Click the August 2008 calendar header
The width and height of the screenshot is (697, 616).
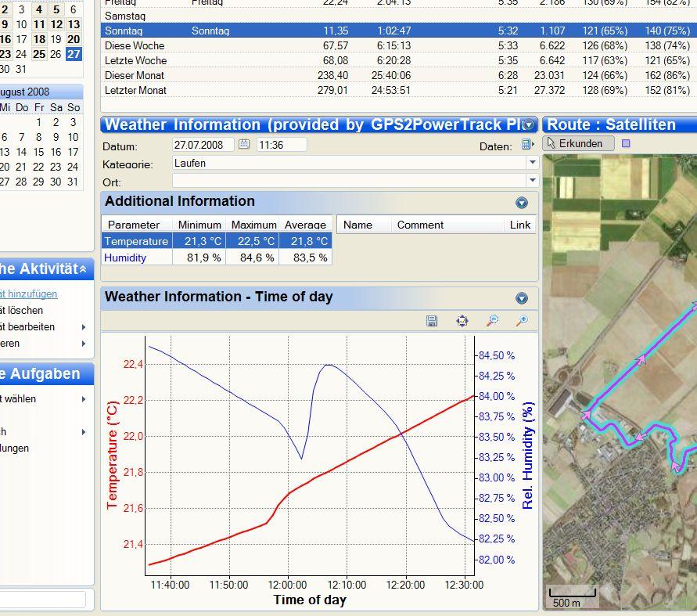(x=41, y=92)
